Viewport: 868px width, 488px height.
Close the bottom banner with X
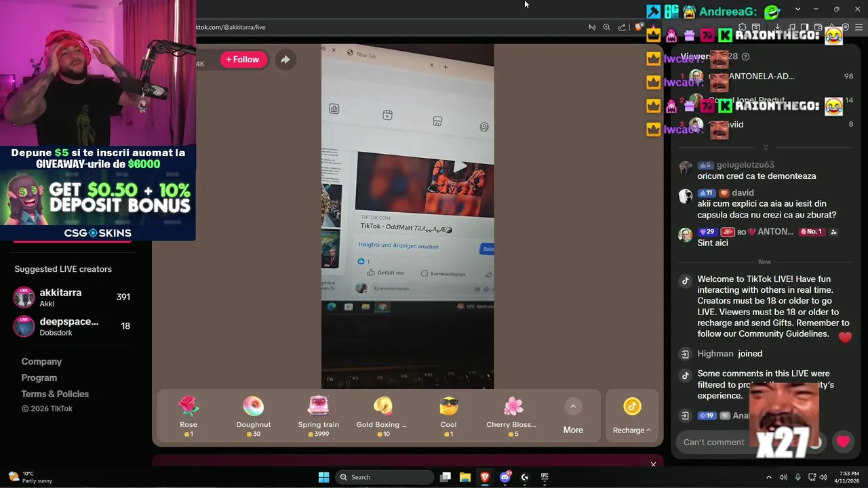[x=653, y=464]
